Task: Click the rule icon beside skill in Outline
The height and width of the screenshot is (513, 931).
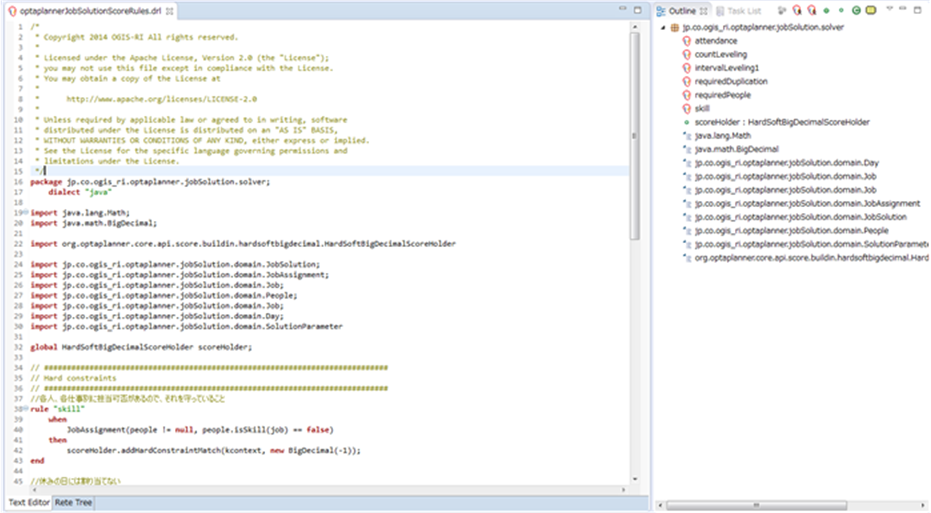Action: click(x=687, y=109)
